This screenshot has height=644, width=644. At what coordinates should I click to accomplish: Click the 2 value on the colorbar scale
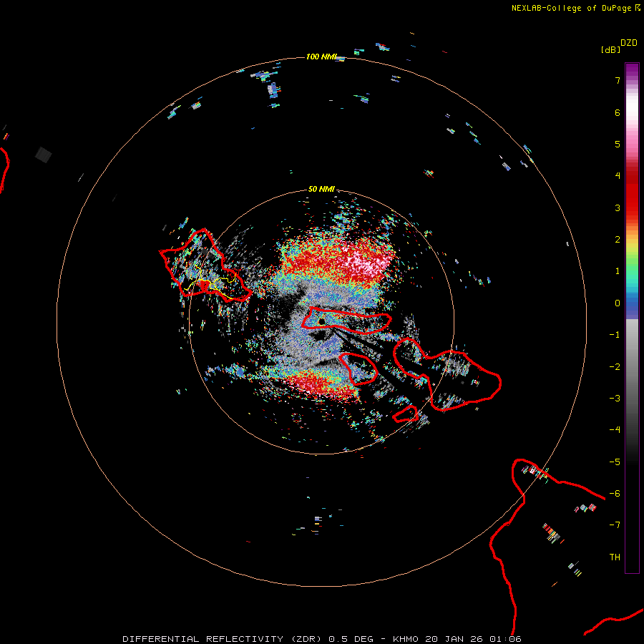[x=618, y=240]
